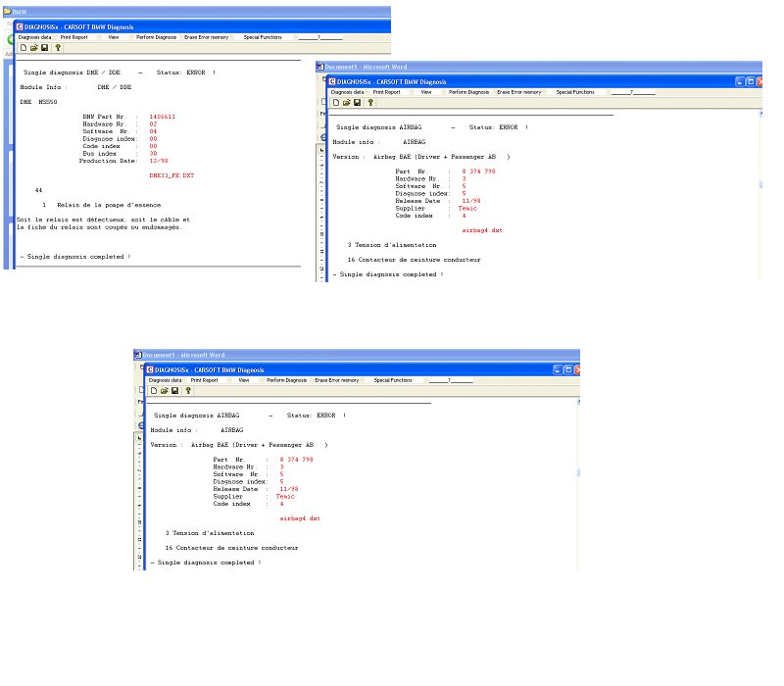
Task: Open Erase Error memory menu in upper AIRBAG window
Action: [519, 92]
